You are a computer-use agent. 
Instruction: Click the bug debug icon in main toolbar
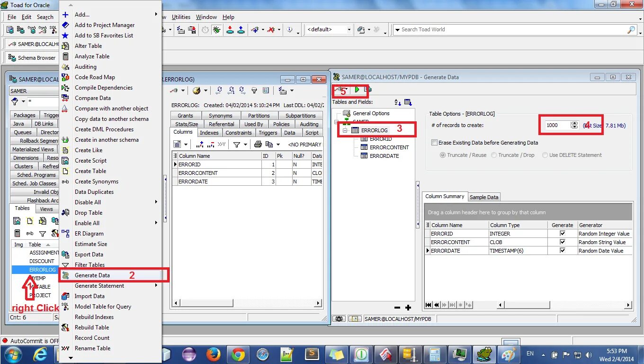click(x=217, y=29)
